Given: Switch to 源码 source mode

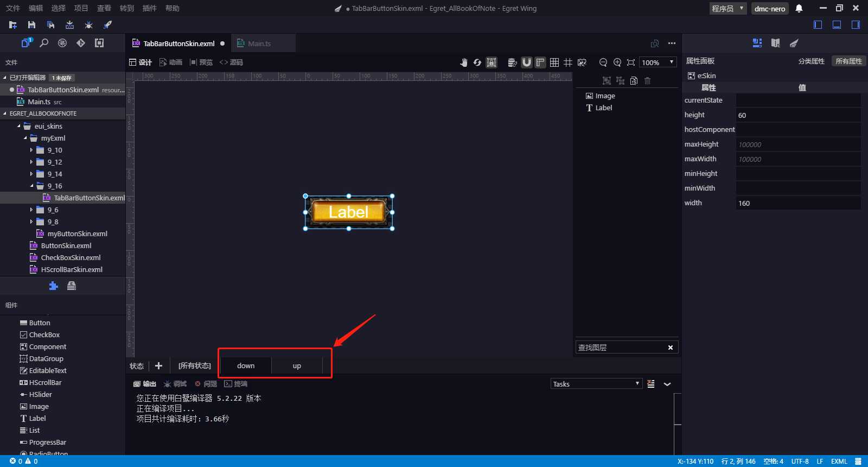Looking at the screenshot, I should pyautogui.click(x=231, y=62).
